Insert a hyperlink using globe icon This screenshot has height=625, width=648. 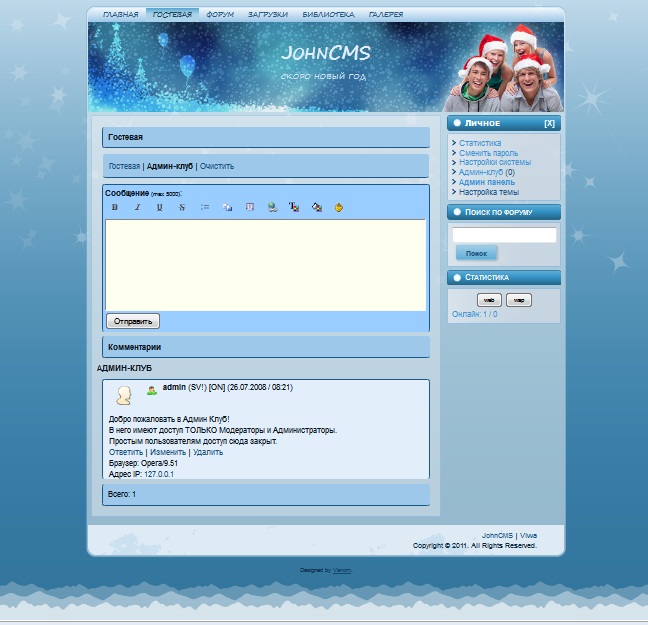pos(272,207)
